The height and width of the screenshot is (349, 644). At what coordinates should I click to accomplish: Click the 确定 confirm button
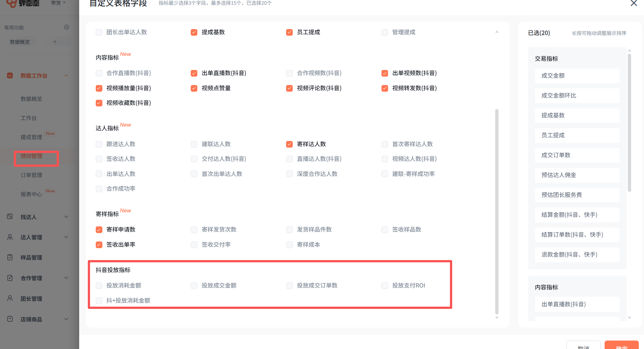click(621, 346)
